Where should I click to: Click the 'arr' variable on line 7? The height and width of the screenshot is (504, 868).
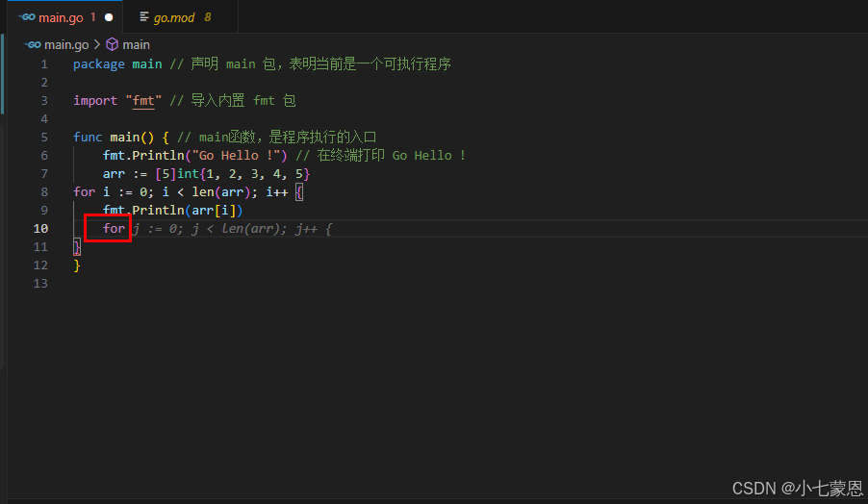tap(115, 174)
